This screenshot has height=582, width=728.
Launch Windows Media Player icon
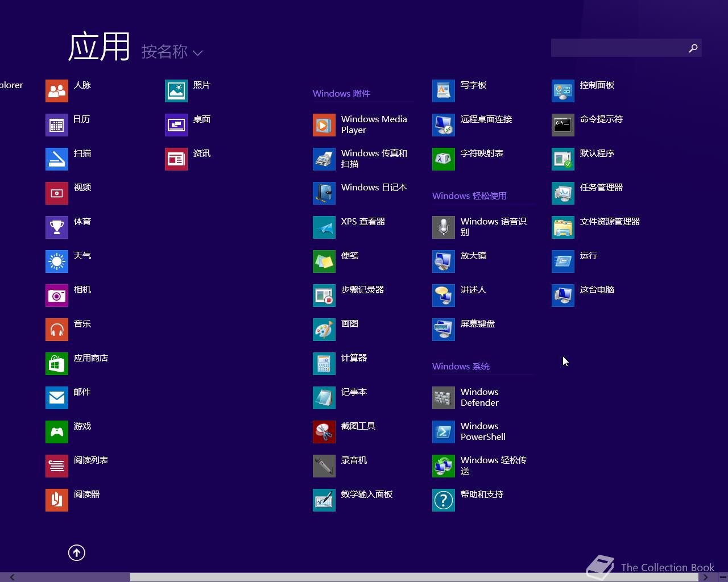point(324,125)
